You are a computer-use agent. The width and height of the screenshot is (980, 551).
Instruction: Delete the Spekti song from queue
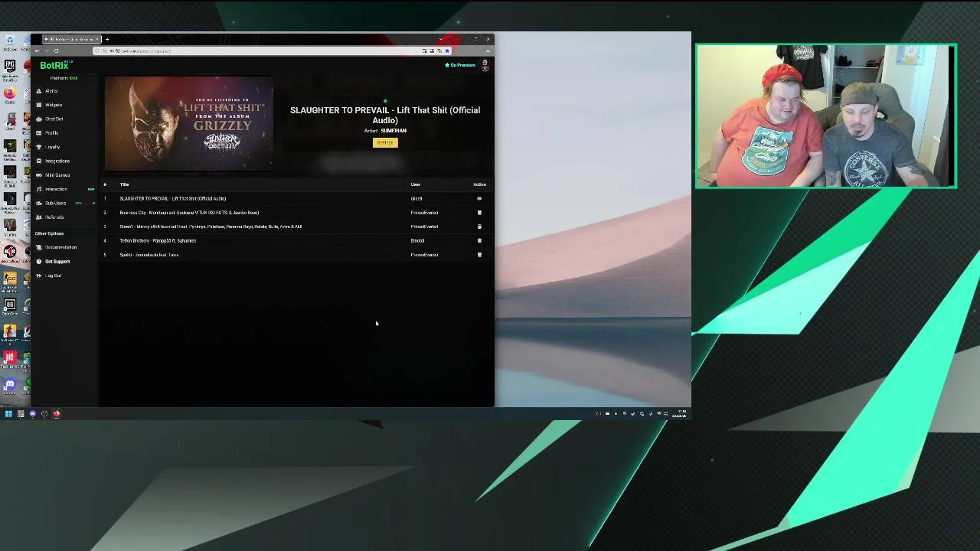[x=479, y=255]
